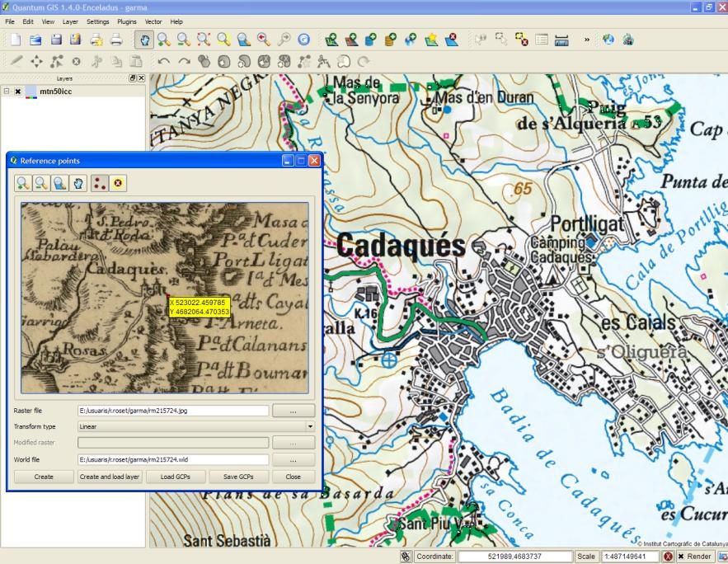Save the project with the floppy icon
728x564 pixels.
coord(56,40)
